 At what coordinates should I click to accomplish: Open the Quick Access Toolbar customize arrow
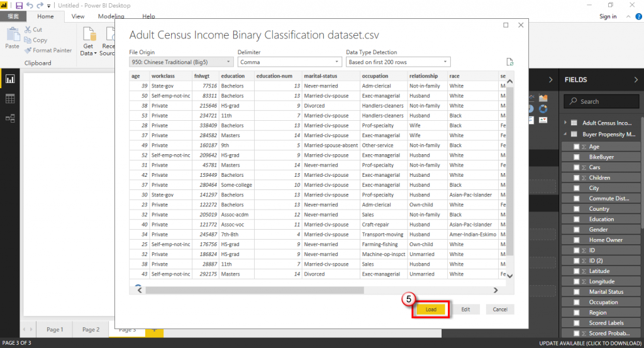(x=48, y=6)
